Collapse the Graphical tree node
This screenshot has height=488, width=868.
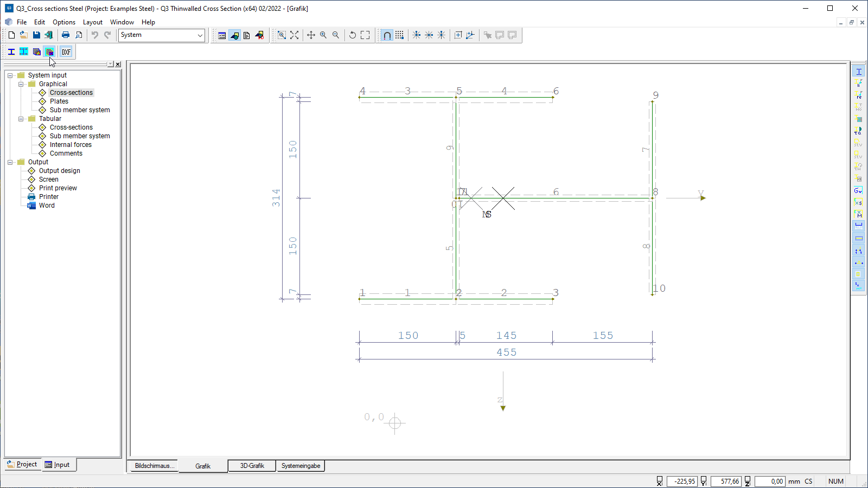tap(21, 84)
